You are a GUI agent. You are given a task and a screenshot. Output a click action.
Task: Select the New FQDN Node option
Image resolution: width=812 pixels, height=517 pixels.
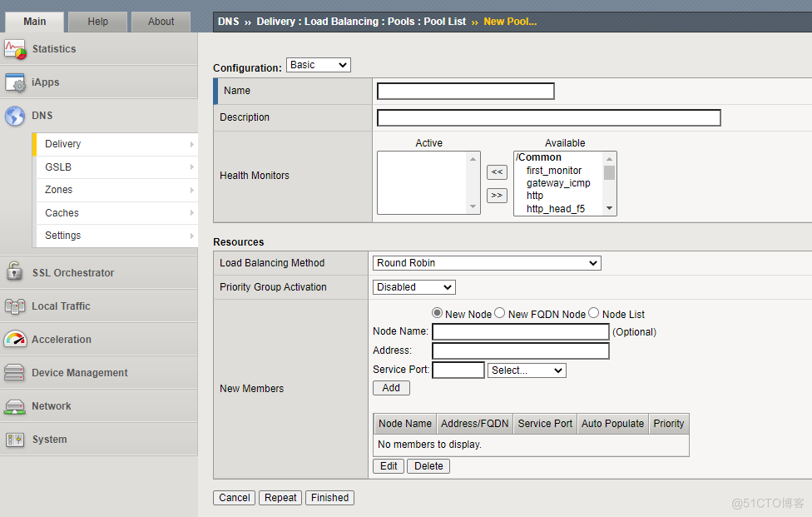click(500, 313)
